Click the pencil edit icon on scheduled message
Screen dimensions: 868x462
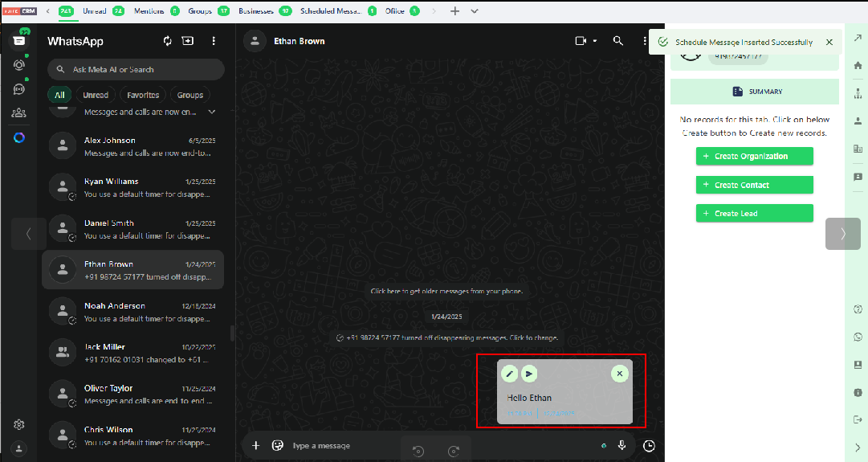pyautogui.click(x=509, y=374)
